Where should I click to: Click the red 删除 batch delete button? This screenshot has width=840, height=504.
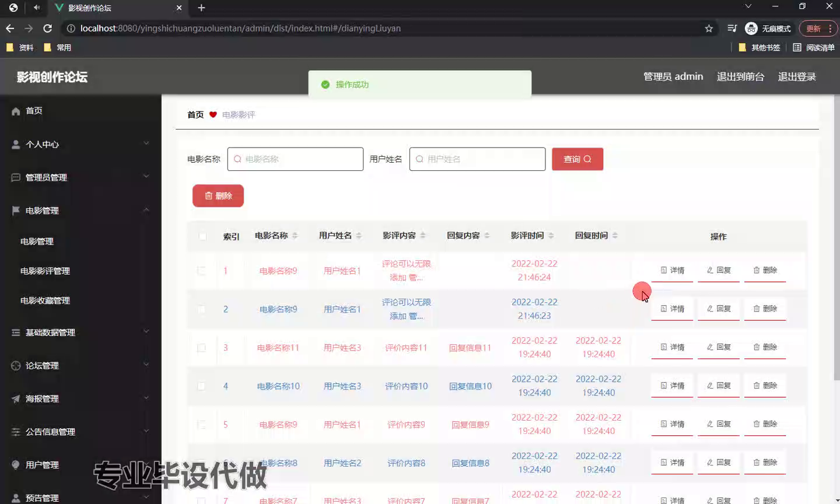pos(218,196)
